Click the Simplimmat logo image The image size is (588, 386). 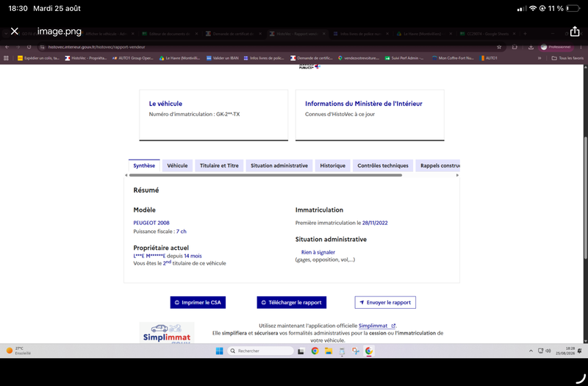(167, 332)
